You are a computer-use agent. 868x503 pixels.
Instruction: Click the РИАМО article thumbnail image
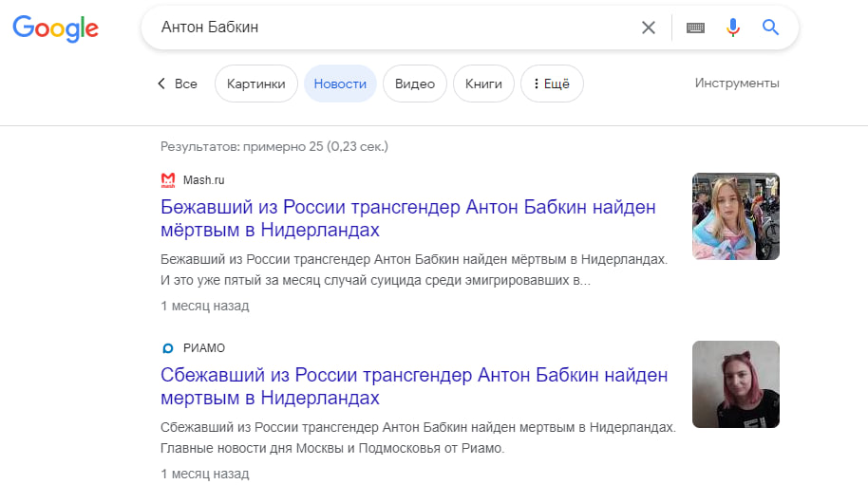736,384
